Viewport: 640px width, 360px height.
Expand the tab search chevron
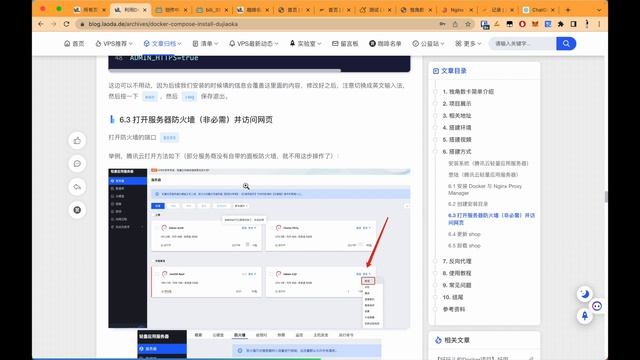pos(599,9)
